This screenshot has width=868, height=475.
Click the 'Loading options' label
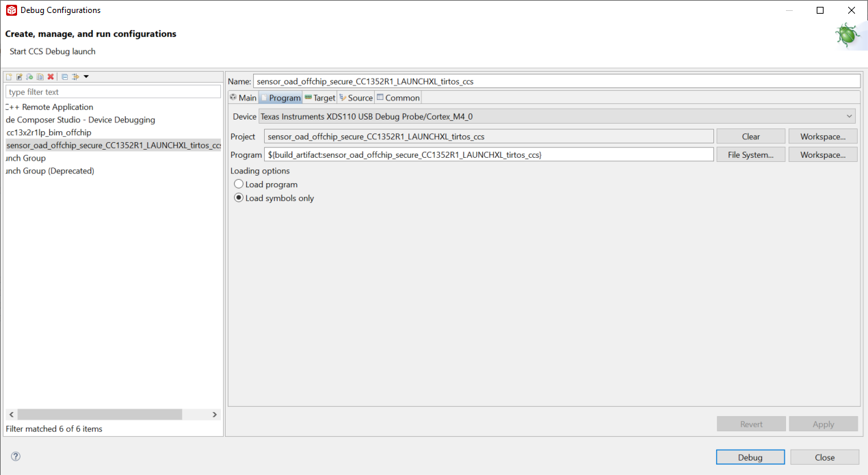pyautogui.click(x=260, y=171)
